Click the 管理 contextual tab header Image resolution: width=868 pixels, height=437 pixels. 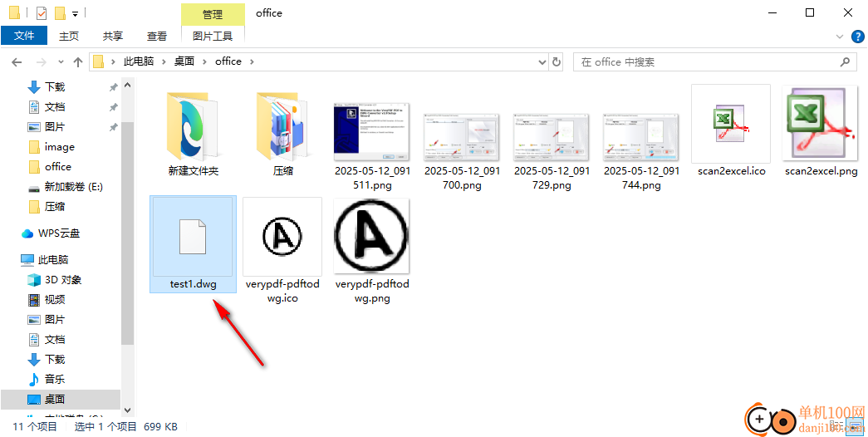tap(213, 14)
